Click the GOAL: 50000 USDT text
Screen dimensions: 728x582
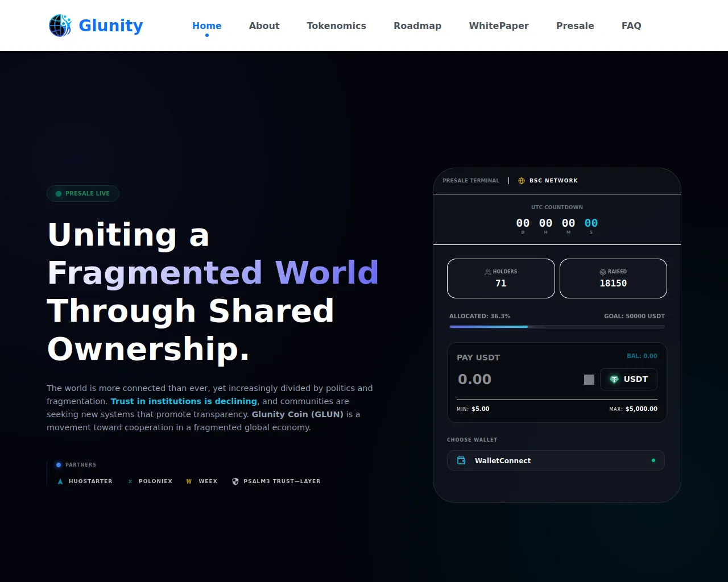[634, 316]
